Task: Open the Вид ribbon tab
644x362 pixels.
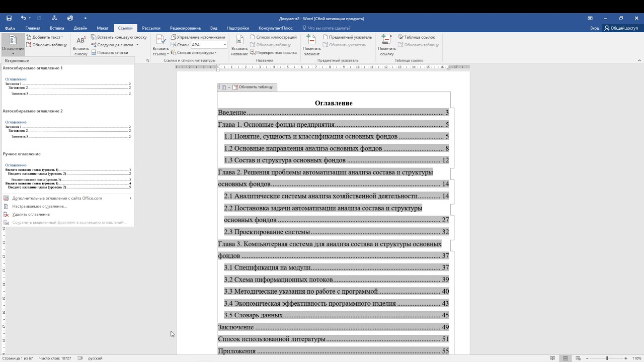Action: [x=214, y=28]
